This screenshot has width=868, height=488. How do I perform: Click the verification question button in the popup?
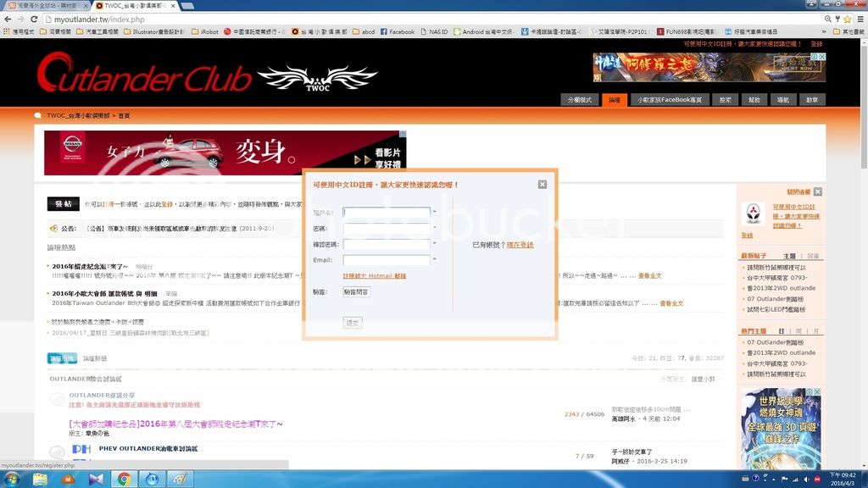(356, 291)
